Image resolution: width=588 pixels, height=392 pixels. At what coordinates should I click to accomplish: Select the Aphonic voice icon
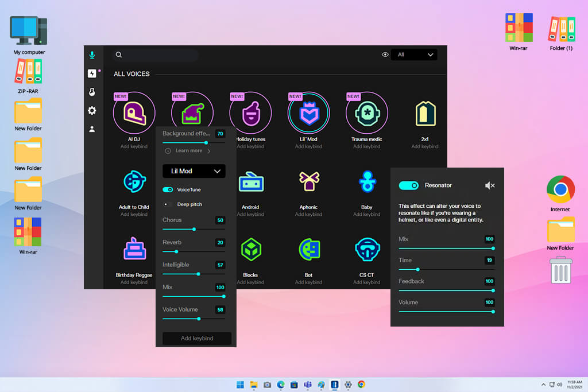[x=309, y=181]
